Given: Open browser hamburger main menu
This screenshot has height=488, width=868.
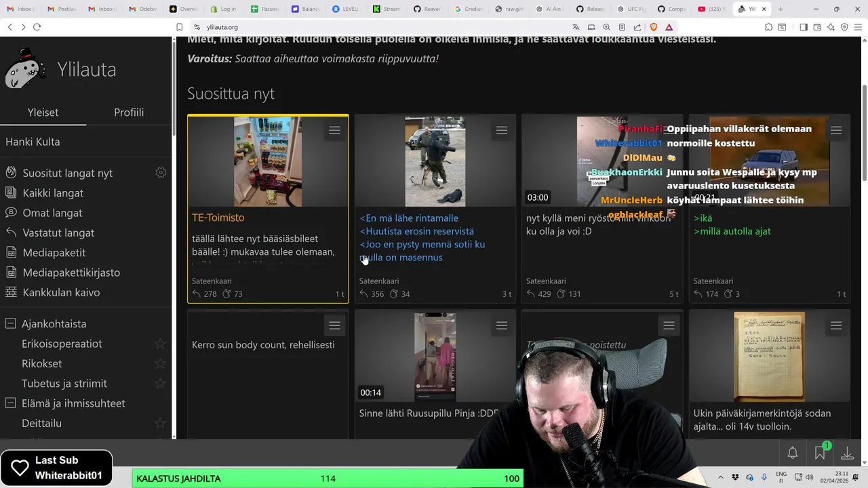Looking at the screenshot, I should click(858, 27).
